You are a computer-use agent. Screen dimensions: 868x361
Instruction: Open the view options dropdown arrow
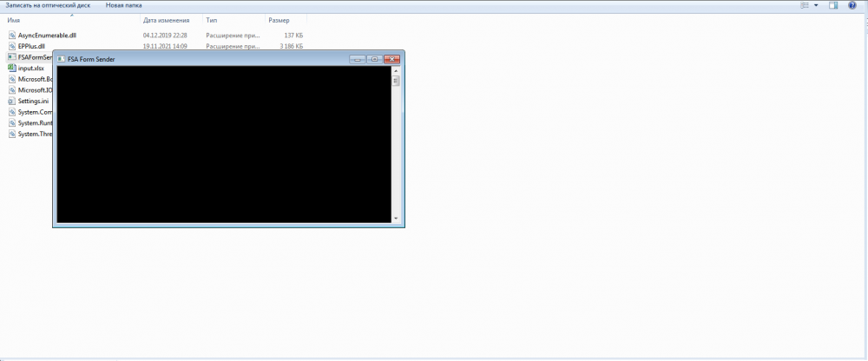coord(816,5)
